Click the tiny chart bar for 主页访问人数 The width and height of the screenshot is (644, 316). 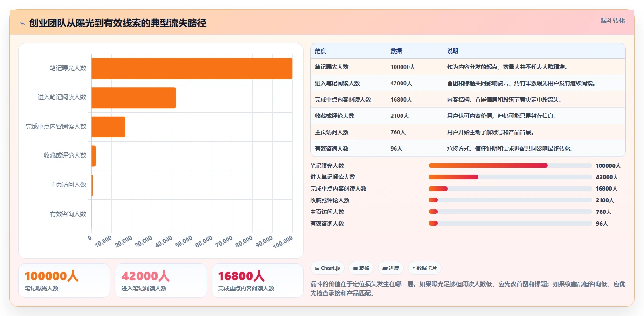click(x=92, y=185)
